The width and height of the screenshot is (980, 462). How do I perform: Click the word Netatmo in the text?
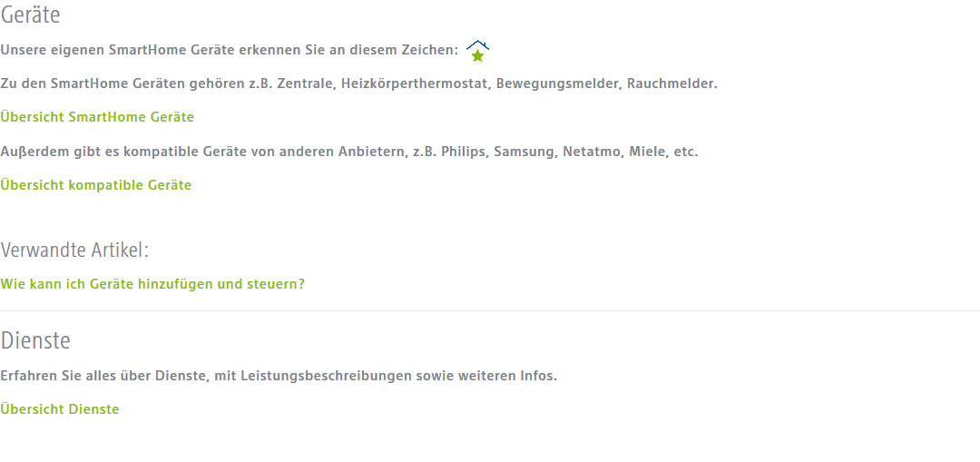(592, 152)
